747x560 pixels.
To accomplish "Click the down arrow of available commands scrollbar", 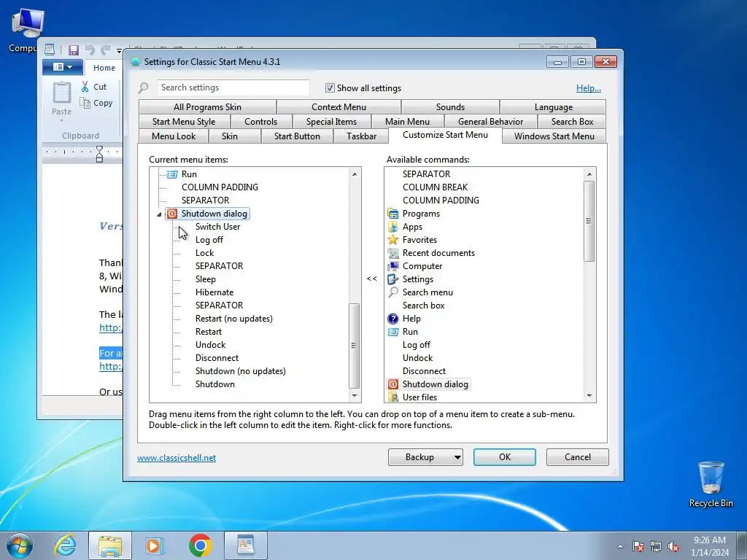I will [589, 396].
